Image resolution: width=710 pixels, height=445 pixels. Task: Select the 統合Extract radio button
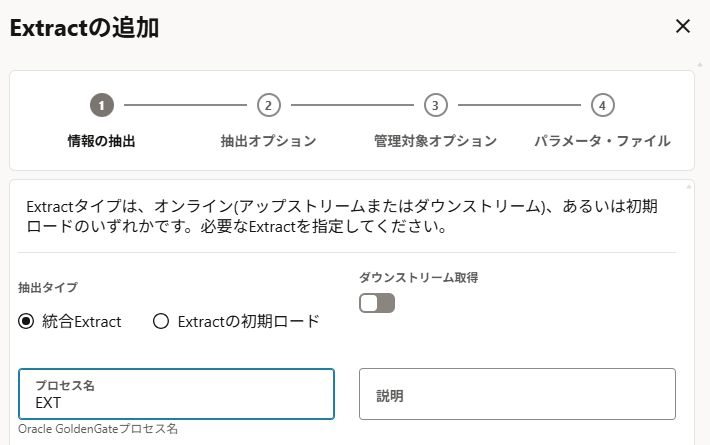click(27, 321)
